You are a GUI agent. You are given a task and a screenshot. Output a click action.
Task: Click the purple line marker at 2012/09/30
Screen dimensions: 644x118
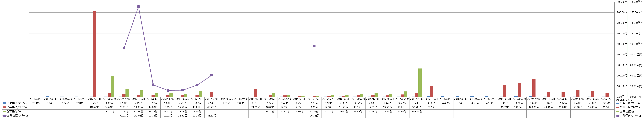tap(124, 48)
